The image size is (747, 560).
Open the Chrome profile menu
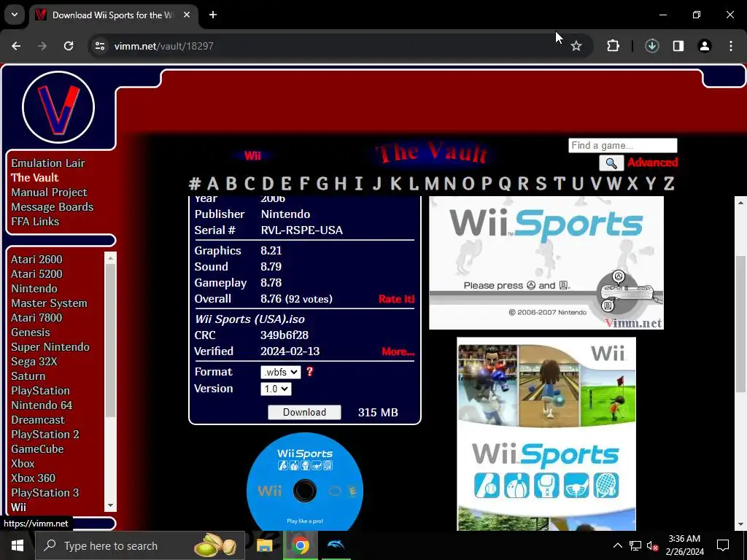pyautogui.click(x=704, y=46)
